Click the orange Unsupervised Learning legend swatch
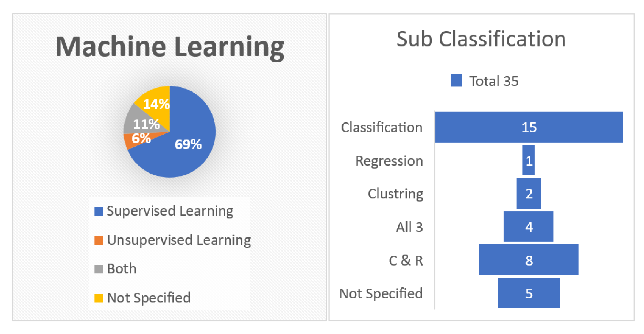644x334 pixels. tap(99, 240)
